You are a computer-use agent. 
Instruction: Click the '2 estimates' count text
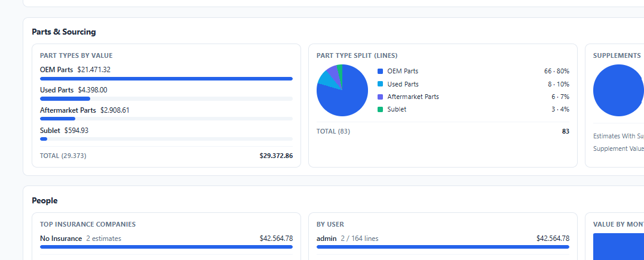[103, 239]
